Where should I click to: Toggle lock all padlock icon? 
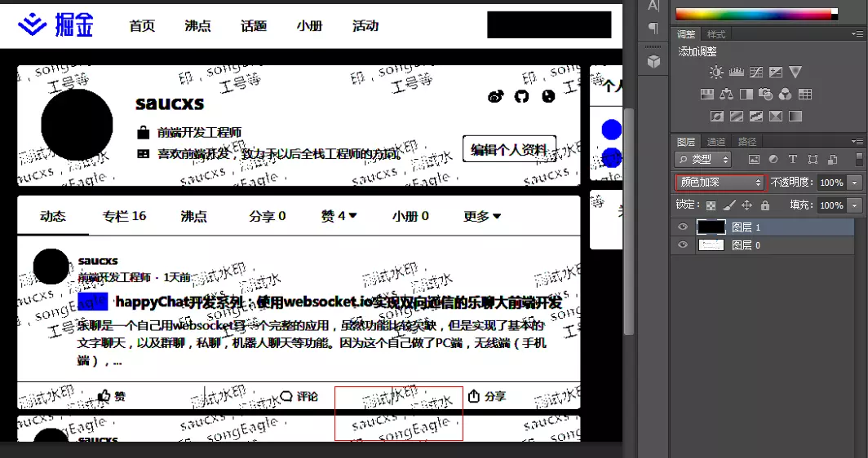pyautogui.click(x=765, y=205)
